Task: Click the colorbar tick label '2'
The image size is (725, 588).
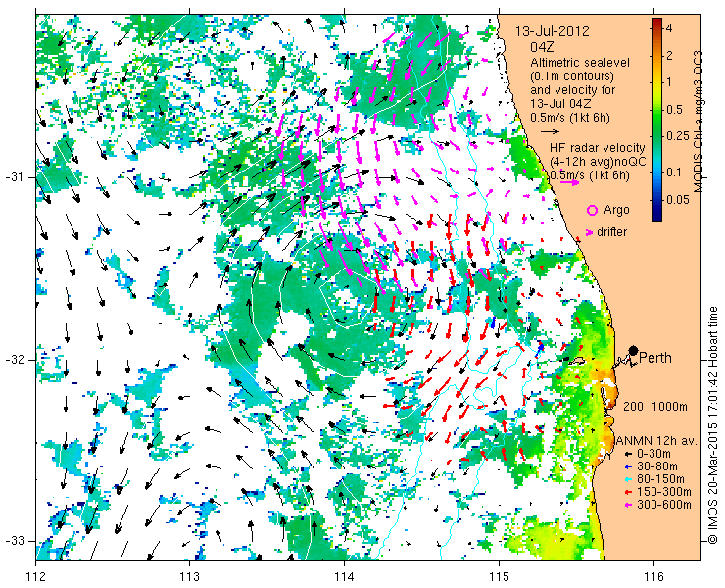Action: click(669, 55)
